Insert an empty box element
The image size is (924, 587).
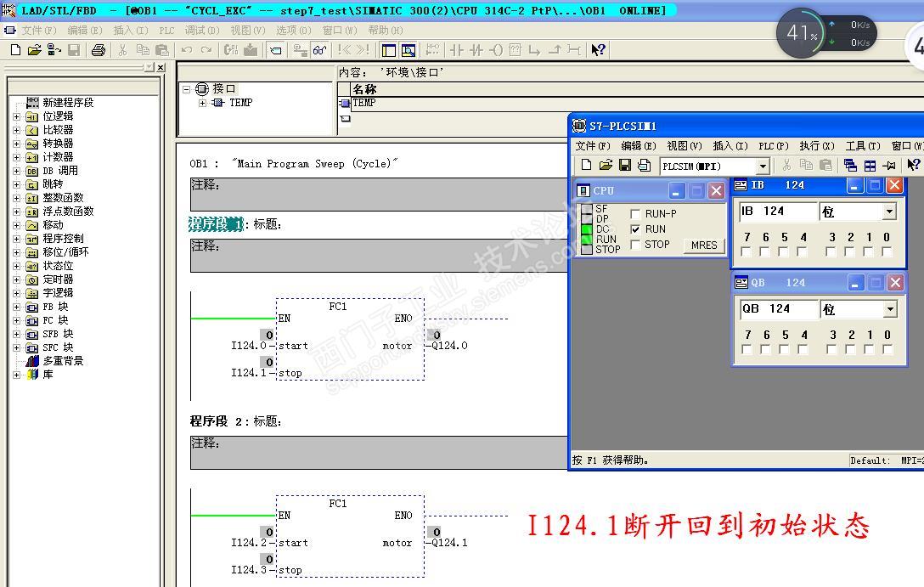[x=515, y=50]
